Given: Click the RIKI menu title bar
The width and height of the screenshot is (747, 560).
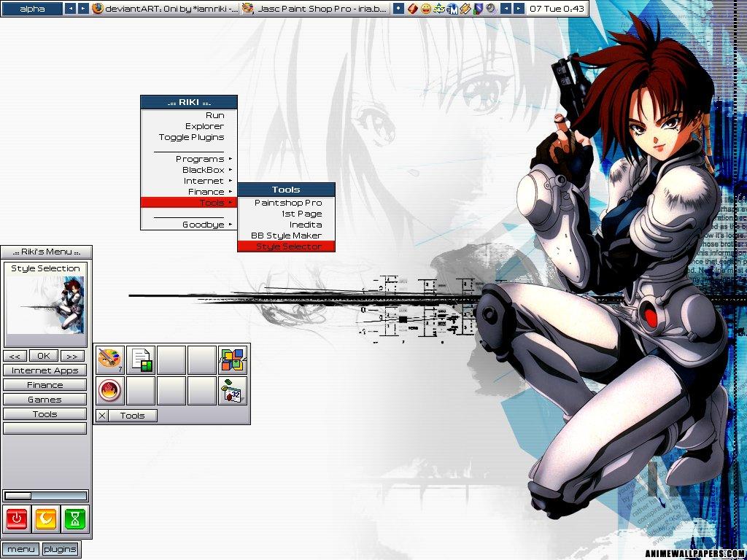Looking at the screenshot, I should click(x=189, y=102).
